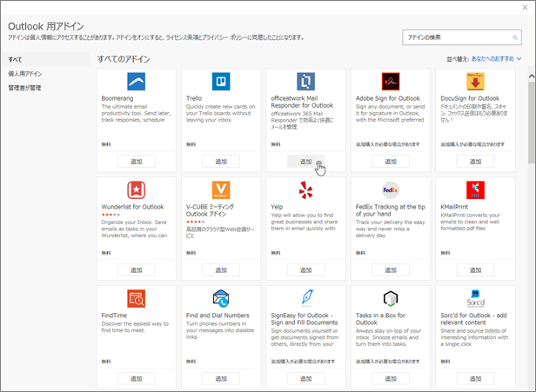The height and width of the screenshot is (392, 536).
Task: Add the Boomerang add-in
Action: [x=136, y=162]
